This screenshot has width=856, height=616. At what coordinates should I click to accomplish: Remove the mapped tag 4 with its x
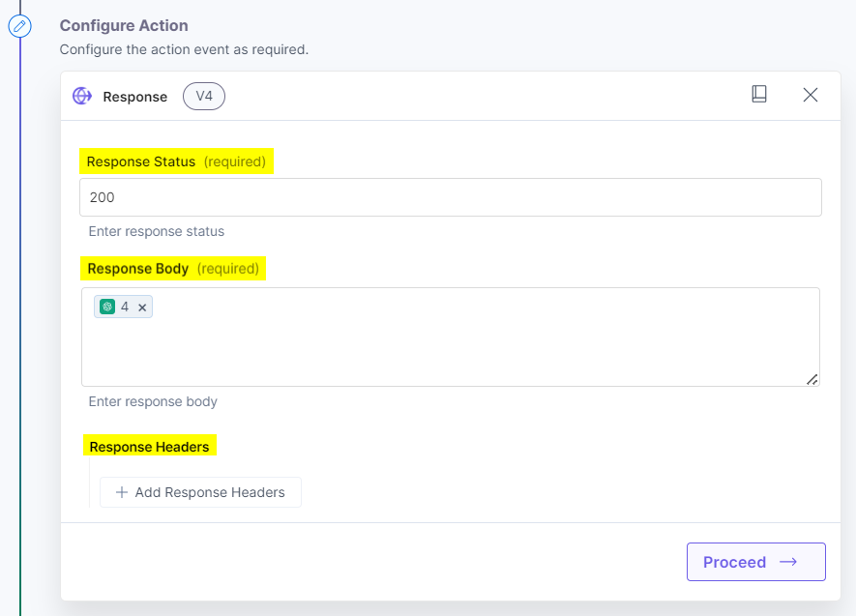point(142,307)
